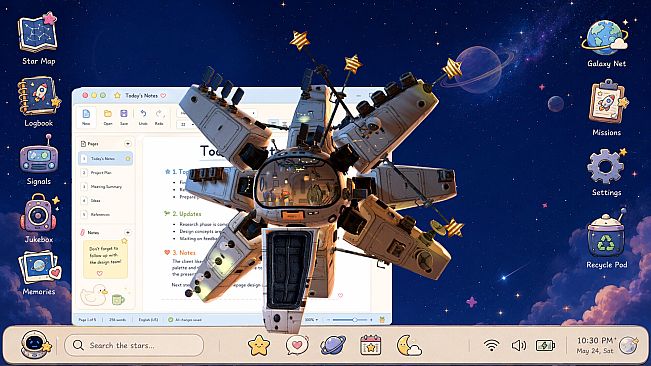Image resolution: width=651 pixels, height=366 pixels.
Task: Select the Meeting Summary page
Action: pyautogui.click(x=105, y=187)
